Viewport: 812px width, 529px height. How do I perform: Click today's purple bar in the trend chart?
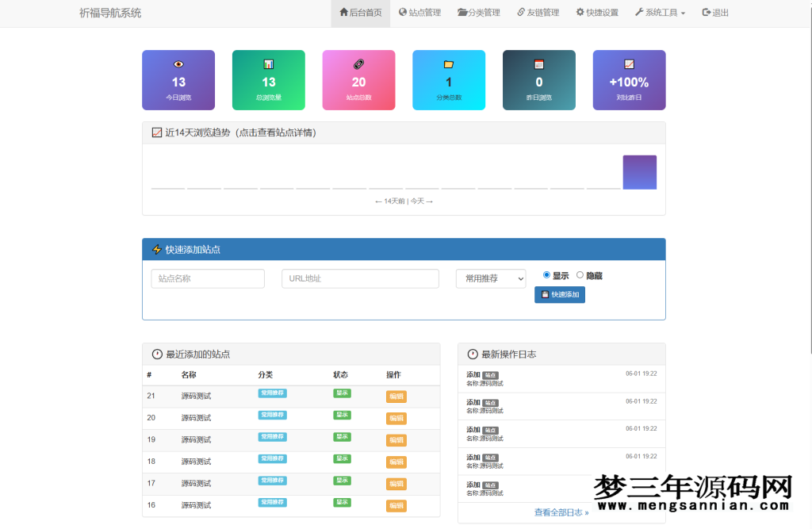click(640, 172)
